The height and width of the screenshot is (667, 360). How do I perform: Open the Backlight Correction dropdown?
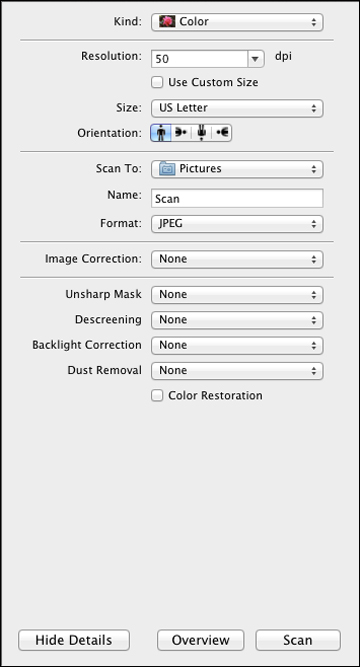[x=237, y=345]
